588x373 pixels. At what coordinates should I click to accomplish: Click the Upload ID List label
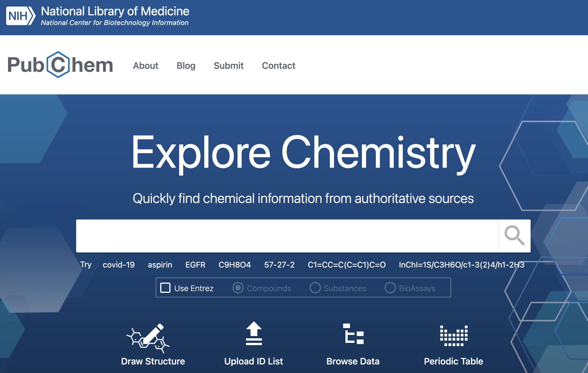tap(254, 361)
